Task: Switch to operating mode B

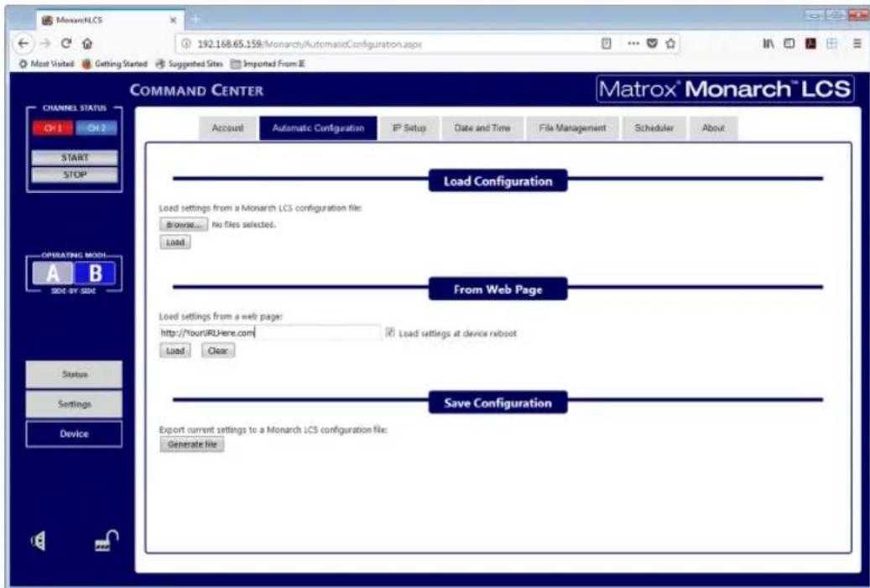Action: [x=96, y=273]
